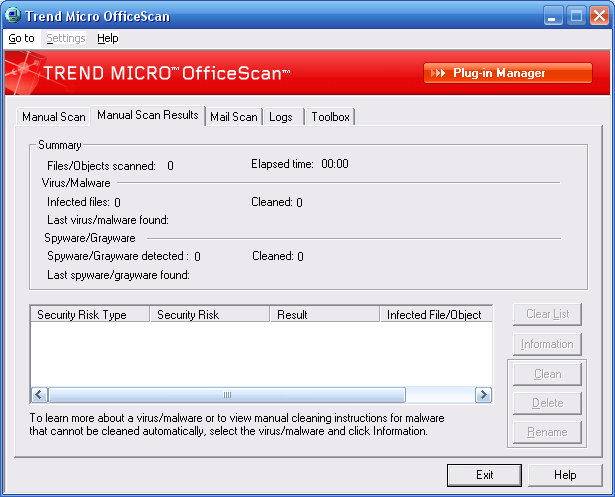Switch to the Manual Scan tab
615x497 pixels.
(54, 117)
